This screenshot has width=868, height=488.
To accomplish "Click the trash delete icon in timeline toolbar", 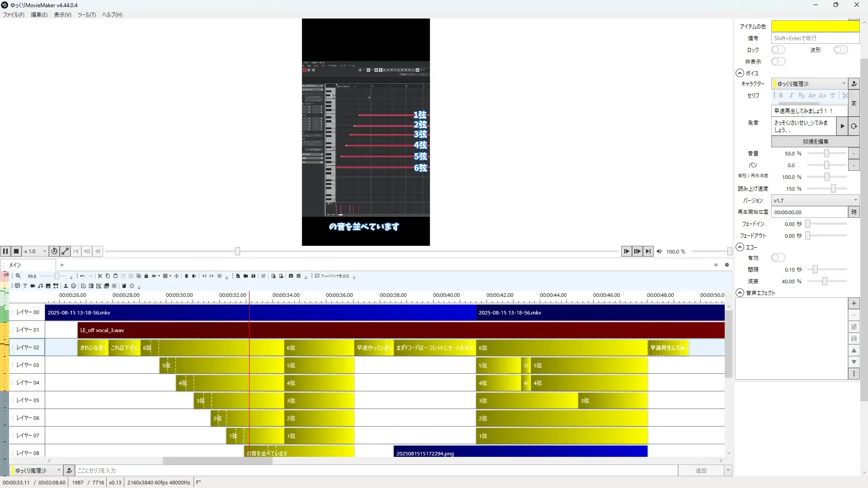I will pos(186,276).
